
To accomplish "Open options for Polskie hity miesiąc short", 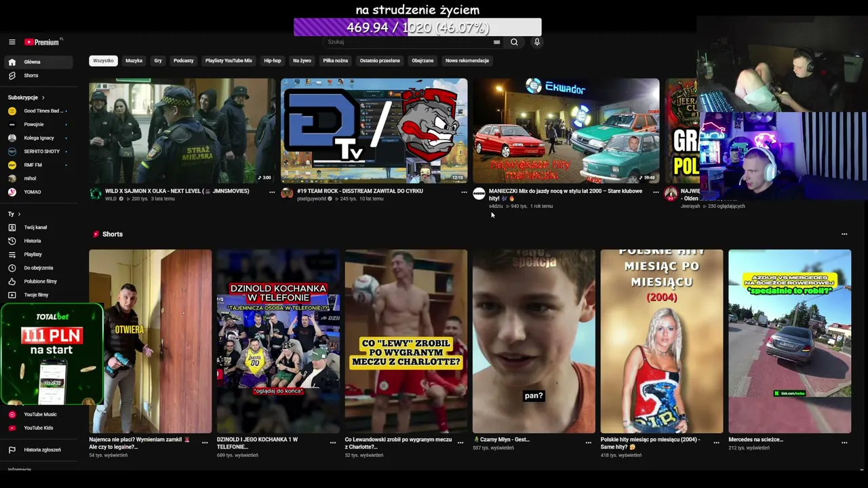I will pos(716,442).
